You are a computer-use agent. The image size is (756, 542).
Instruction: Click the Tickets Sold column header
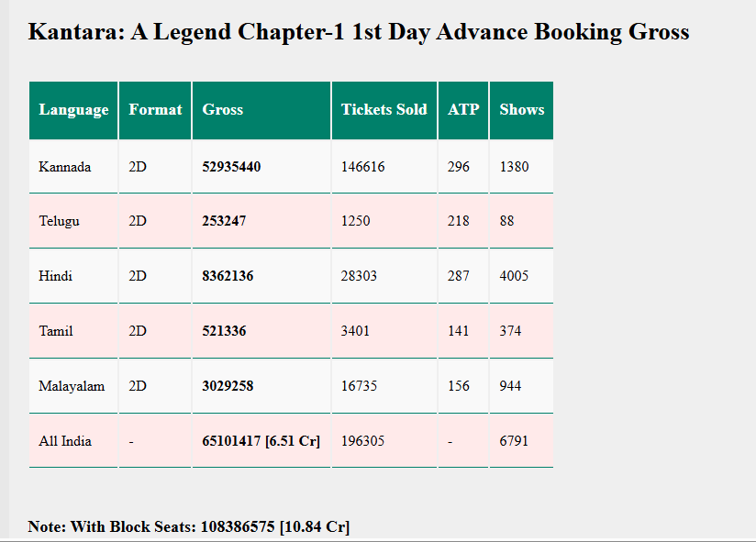coord(384,110)
